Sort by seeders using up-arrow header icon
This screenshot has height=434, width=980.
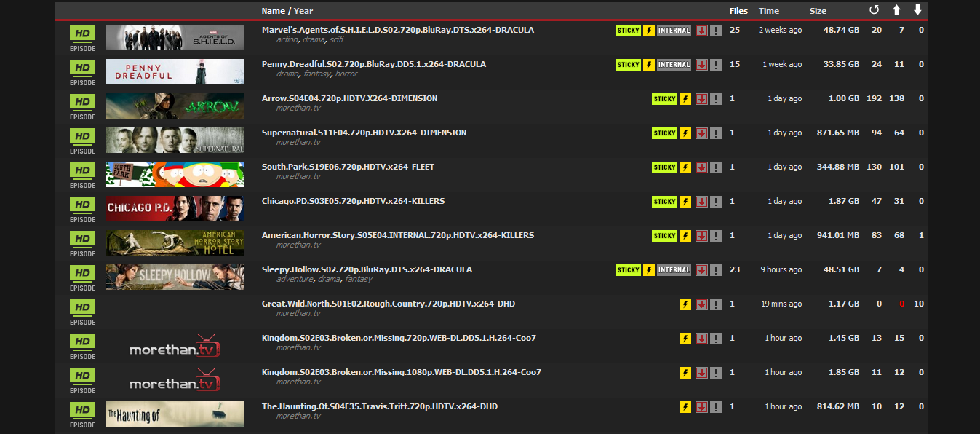(896, 10)
